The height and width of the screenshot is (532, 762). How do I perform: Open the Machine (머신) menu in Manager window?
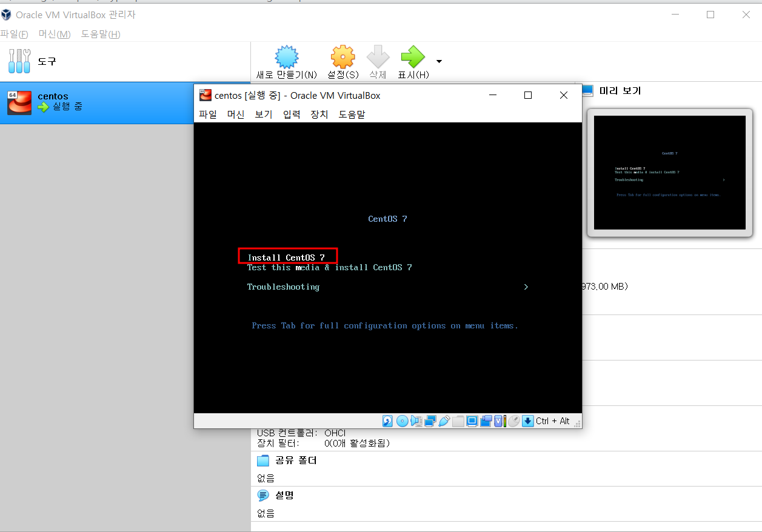click(55, 34)
